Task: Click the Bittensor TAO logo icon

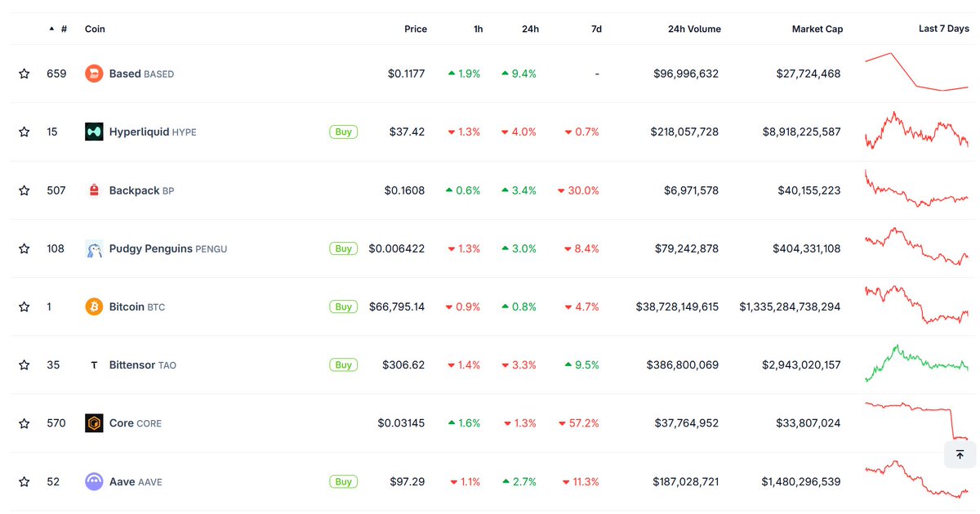Action: pyautogui.click(x=94, y=365)
